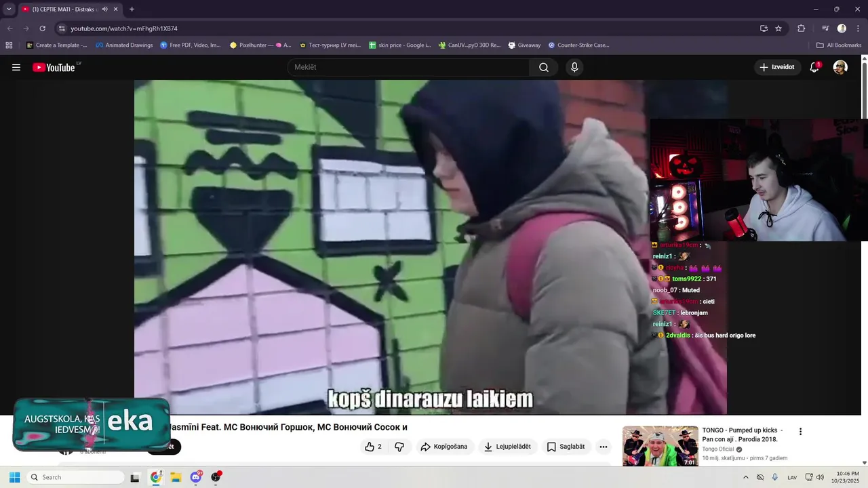
Task: Show hidden system tray icons
Action: [746, 477]
